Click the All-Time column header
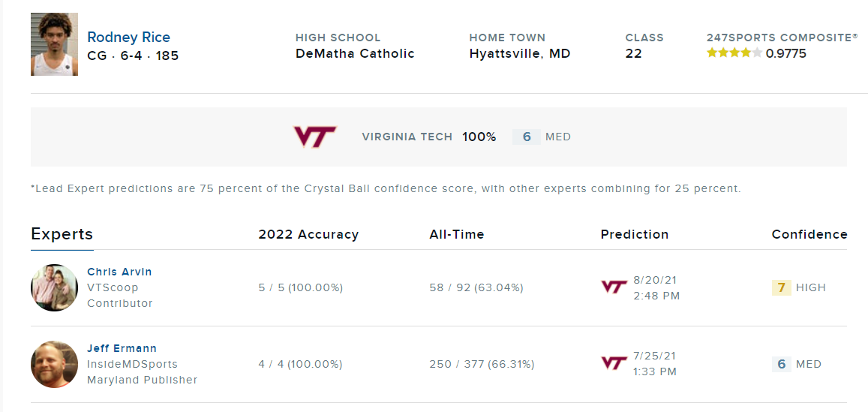 [x=456, y=234]
